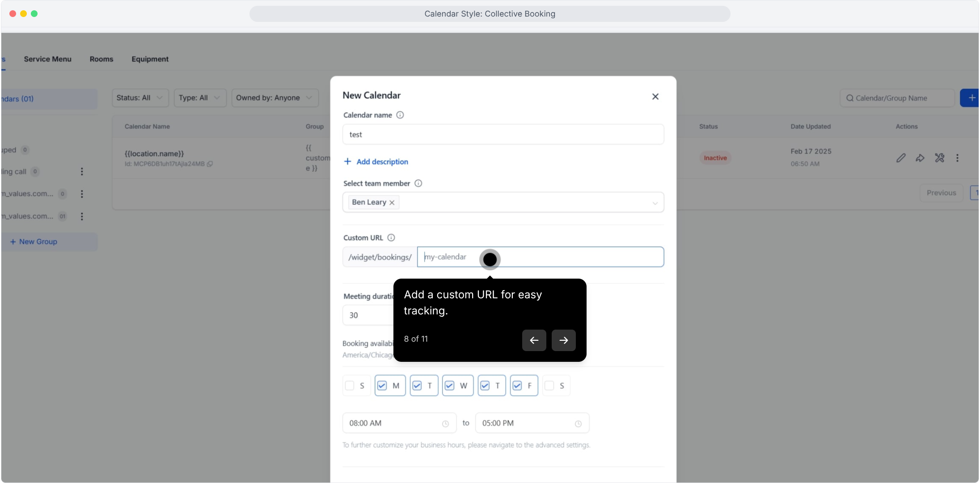Screen dimensions: 980x483
Task: Click the info icon beside Calendar name
Action: [400, 115]
